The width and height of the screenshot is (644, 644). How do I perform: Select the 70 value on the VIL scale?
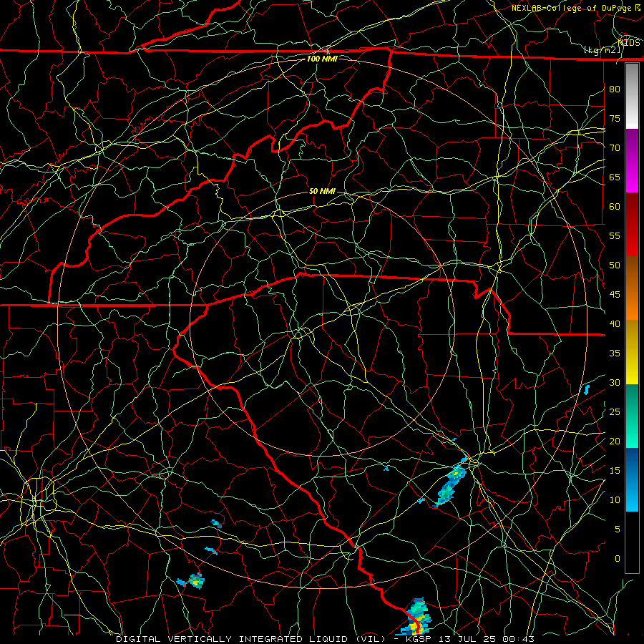pyautogui.click(x=615, y=148)
